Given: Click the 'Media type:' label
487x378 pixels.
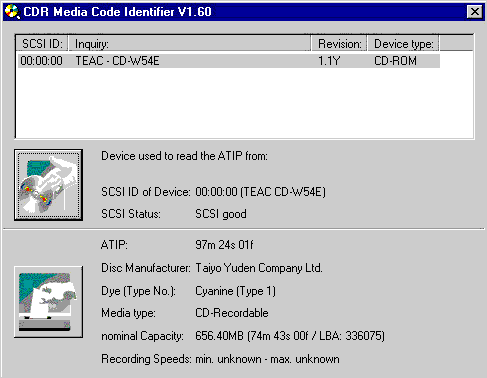Looking at the screenshot, I should [x=128, y=313].
